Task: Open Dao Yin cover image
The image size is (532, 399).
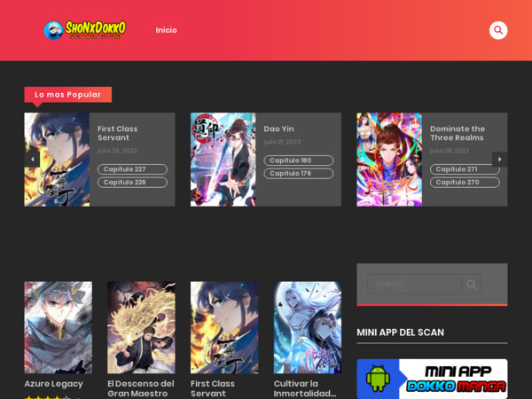Action: click(x=223, y=160)
